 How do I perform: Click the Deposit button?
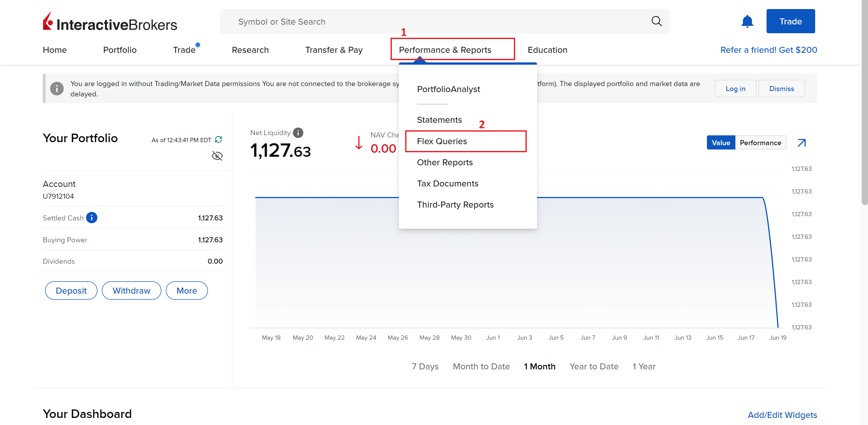[x=71, y=291]
